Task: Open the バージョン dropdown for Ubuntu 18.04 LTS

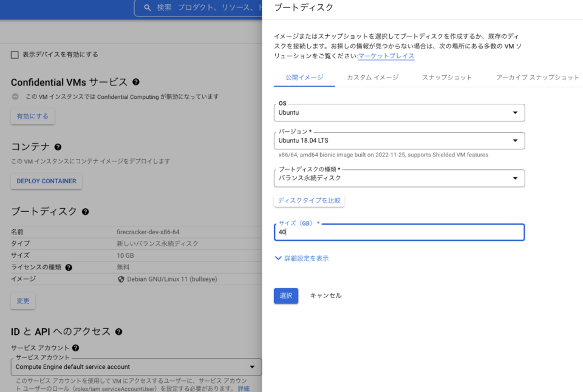Action: pos(399,140)
